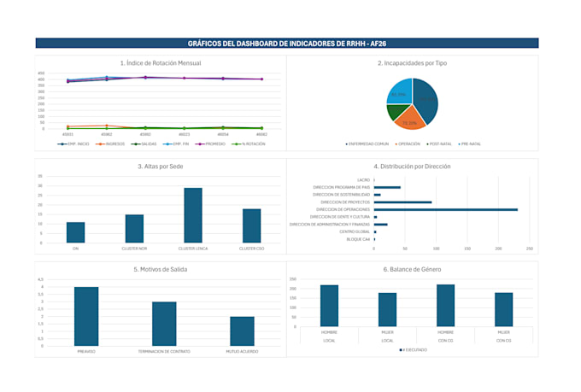581x392 pixels.
Task: Select the chart title '3. Altas por Sede'
Action: coord(161,167)
